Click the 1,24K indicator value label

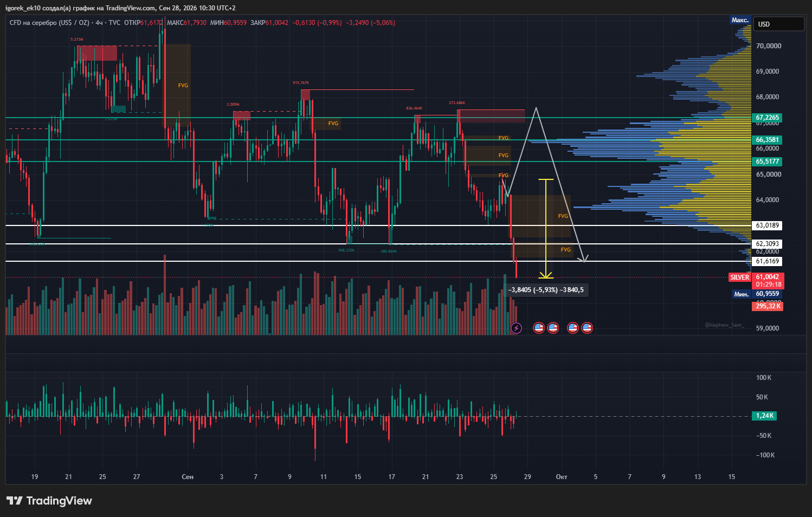(765, 416)
